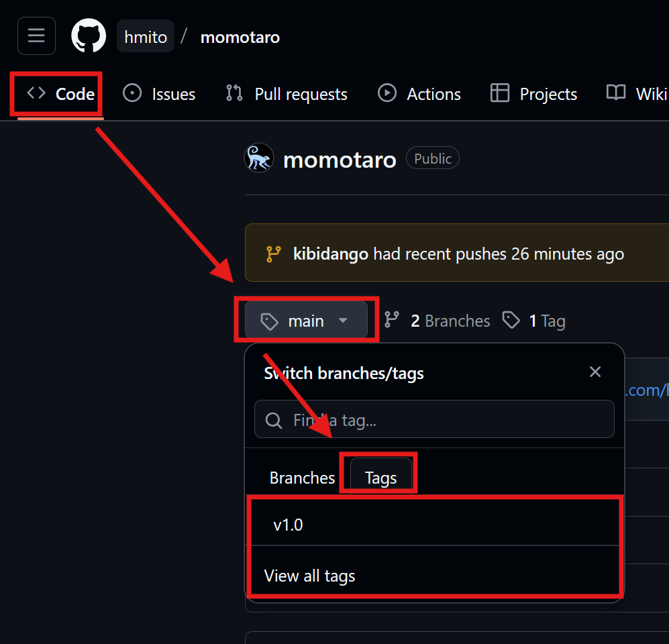Open the Issues tab

tap(159, 94)
